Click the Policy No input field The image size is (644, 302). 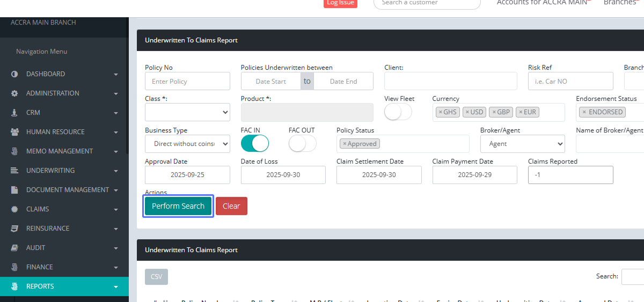[187, 82]
